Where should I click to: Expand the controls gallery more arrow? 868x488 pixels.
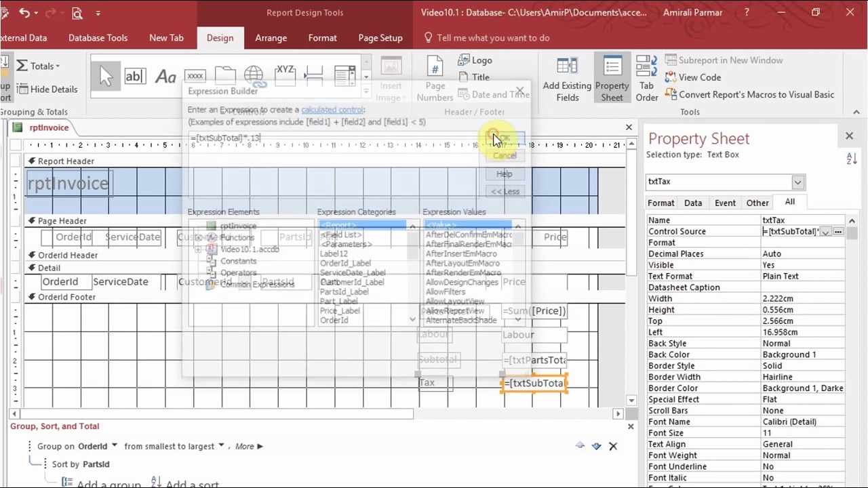coord(366,90)
